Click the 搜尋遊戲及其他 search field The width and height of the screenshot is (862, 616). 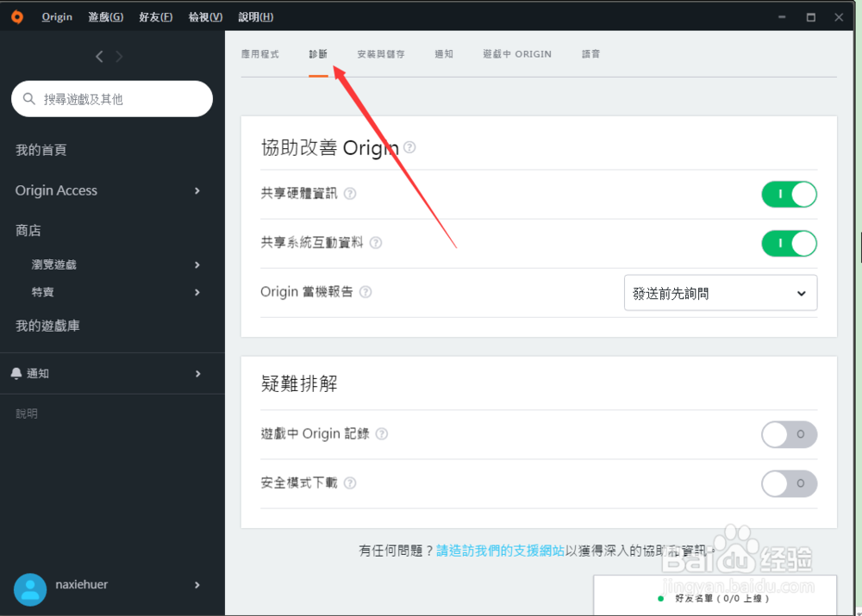click(112, 99)
